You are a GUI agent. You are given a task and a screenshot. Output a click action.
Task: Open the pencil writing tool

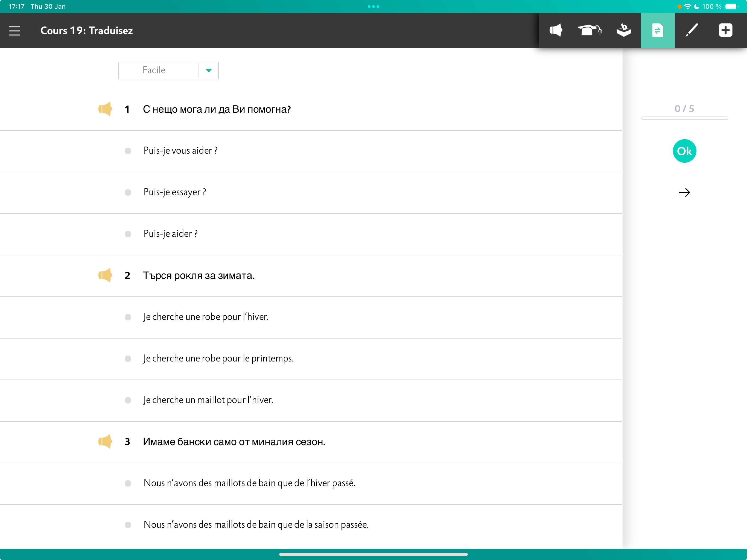point(691,30)
